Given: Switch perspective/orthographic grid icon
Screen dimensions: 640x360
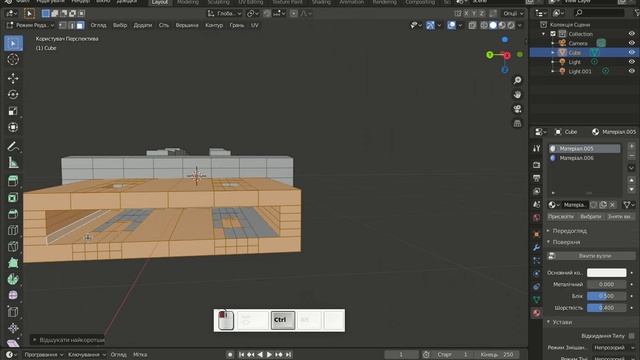Looking at the screenshot, I should point(517,123).
